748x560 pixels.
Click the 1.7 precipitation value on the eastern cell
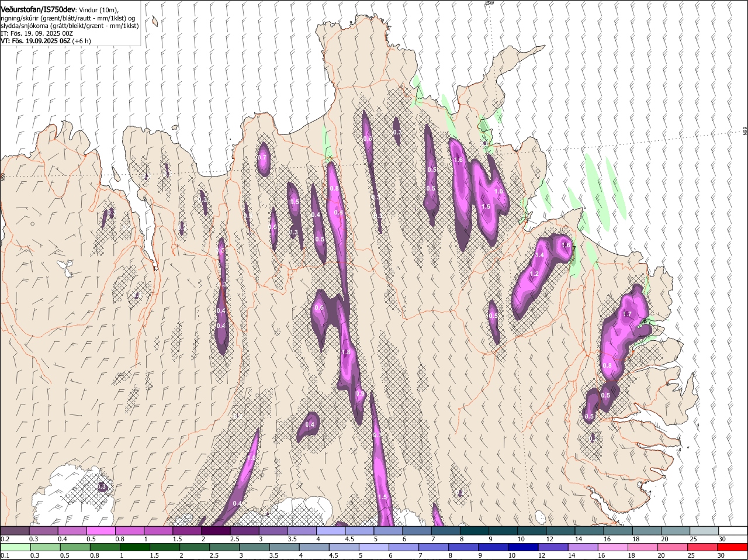tap(627, 314)
